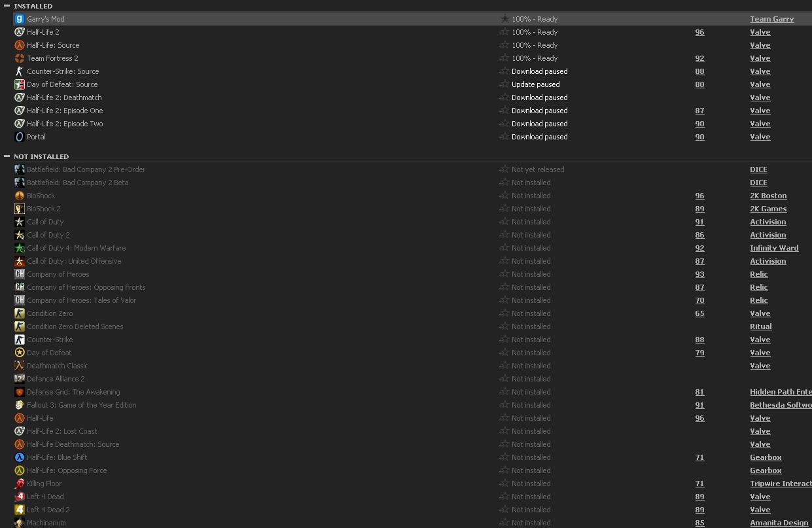Viewport: 812px width, 528px height.
Task: Toggle favorite star for Garry's Mod
Action: [504, 19]
